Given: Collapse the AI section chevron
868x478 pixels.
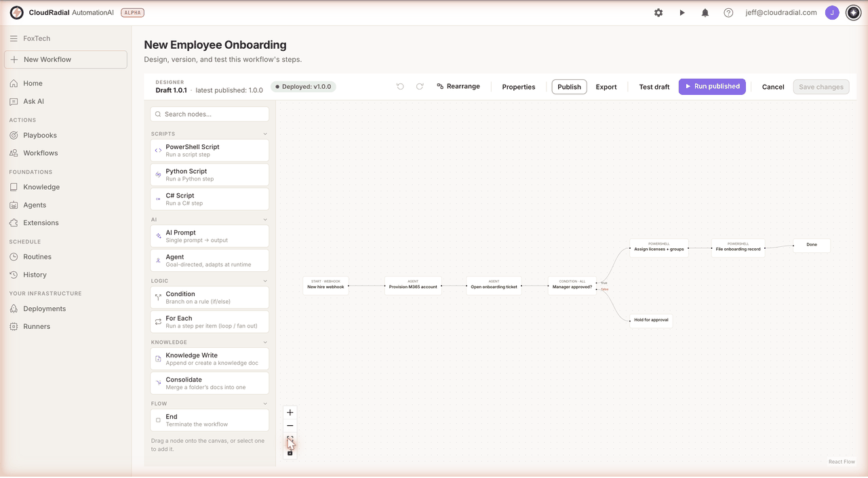Looking at the screenshot, I should click(x=265, y=220).
